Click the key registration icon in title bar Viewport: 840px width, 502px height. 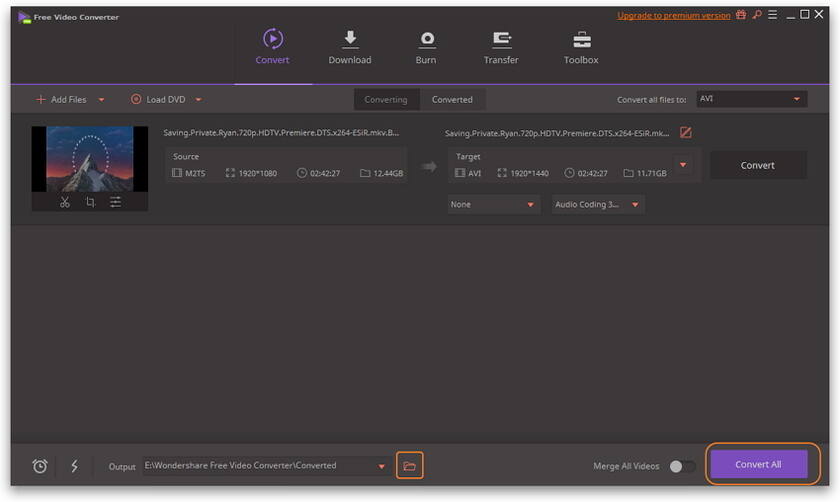coord(757,15)
